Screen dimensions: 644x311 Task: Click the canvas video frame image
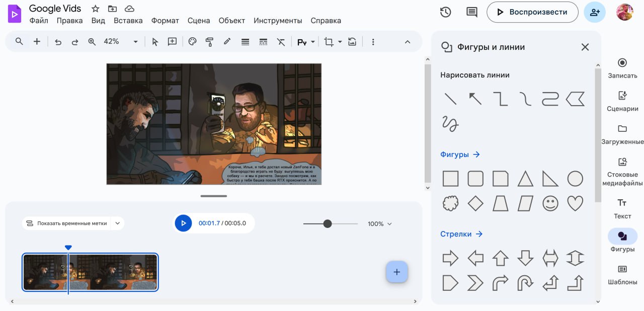214,124
